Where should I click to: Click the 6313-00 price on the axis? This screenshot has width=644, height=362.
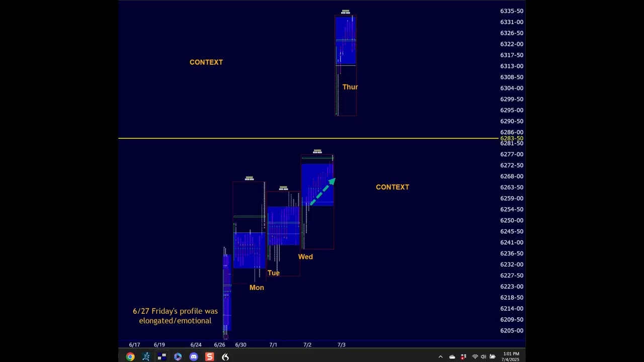coord(512,66)
